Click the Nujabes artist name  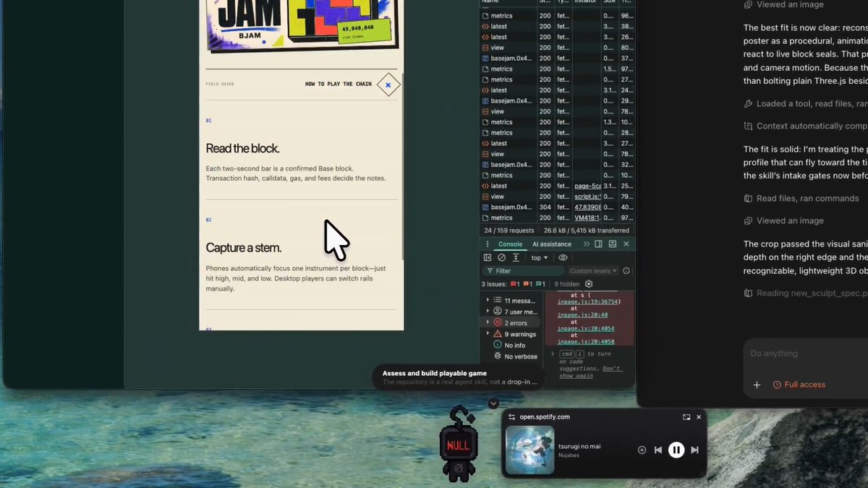coord(569,455)
